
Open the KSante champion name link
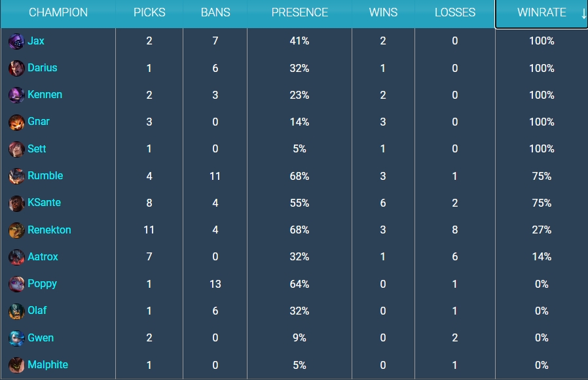pyautogui.click(x=44, y=203)
